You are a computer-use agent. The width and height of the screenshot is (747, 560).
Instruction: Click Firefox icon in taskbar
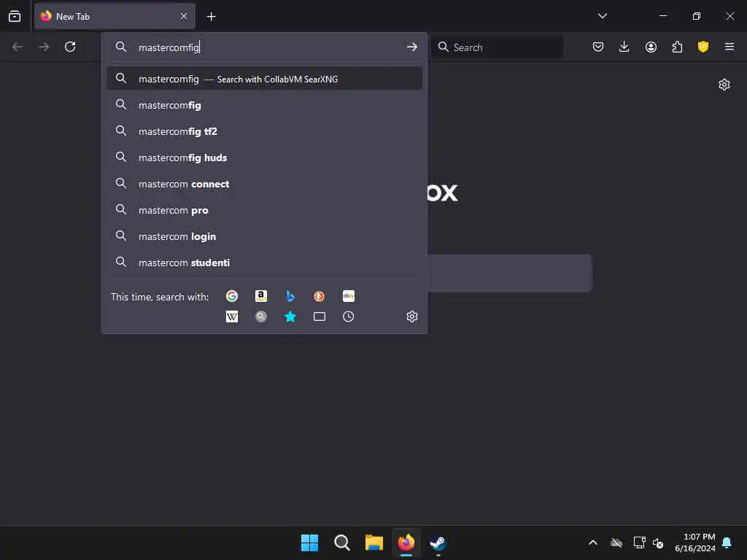point(406,542)
